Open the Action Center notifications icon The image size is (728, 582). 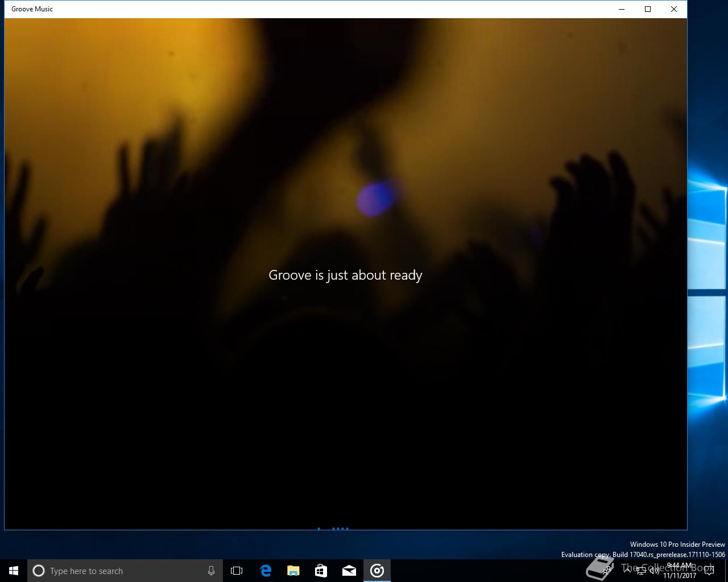click(709, 571)
